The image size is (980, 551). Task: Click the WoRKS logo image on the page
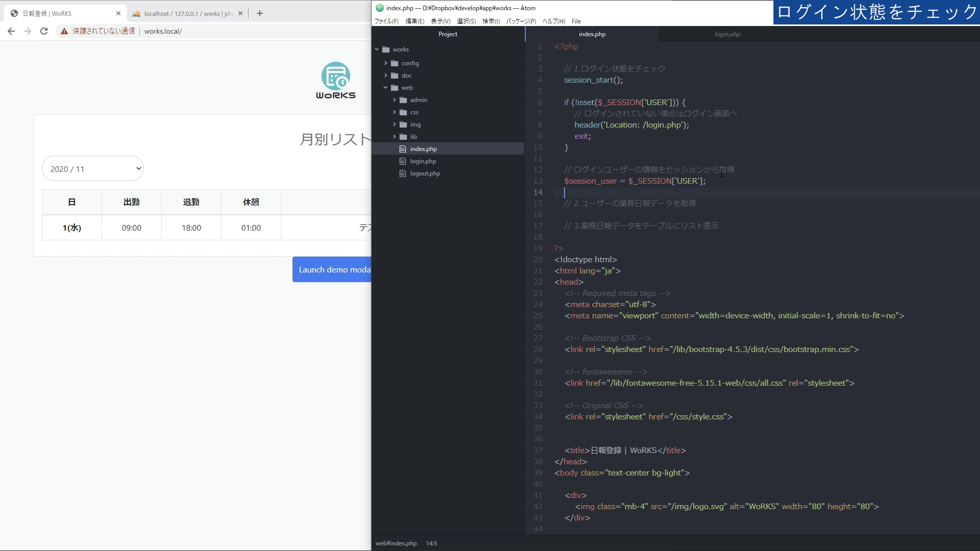coord(335,81)
